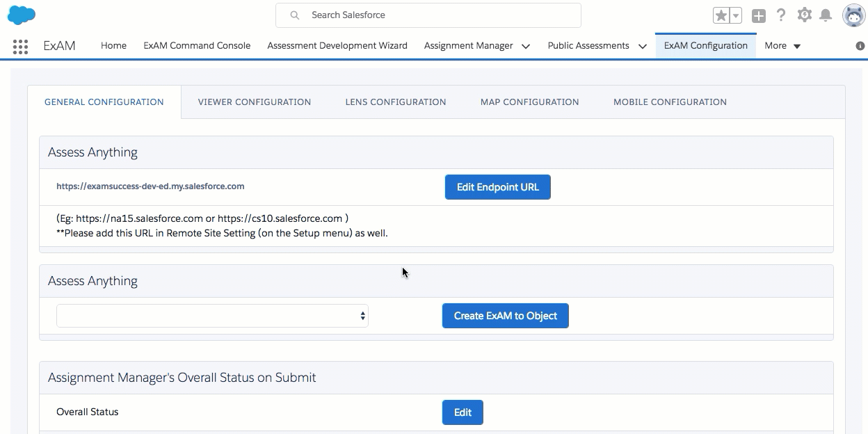Click the info icon next to More
This screenshot has height=434, width=868.
(x=860, y=46)
